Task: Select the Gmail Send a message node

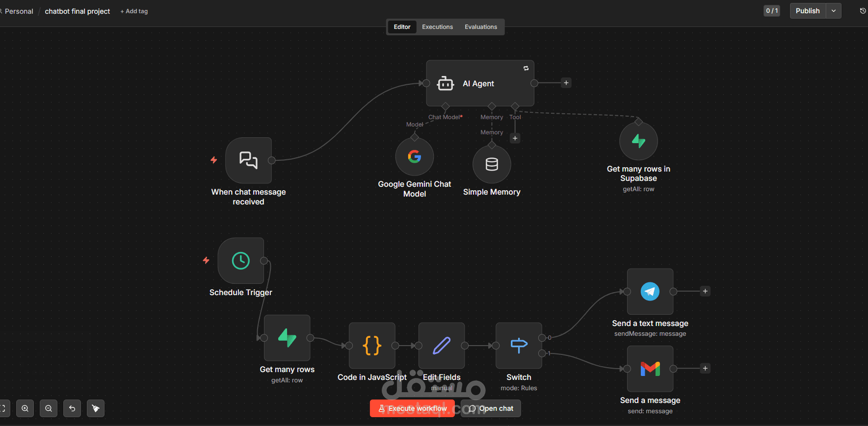Action: coord(650,369)
